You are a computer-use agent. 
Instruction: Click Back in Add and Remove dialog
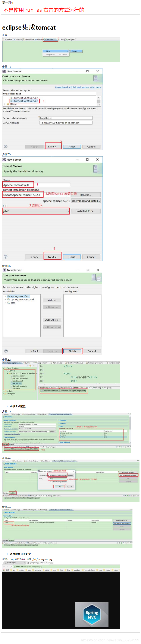coord(35,351)
